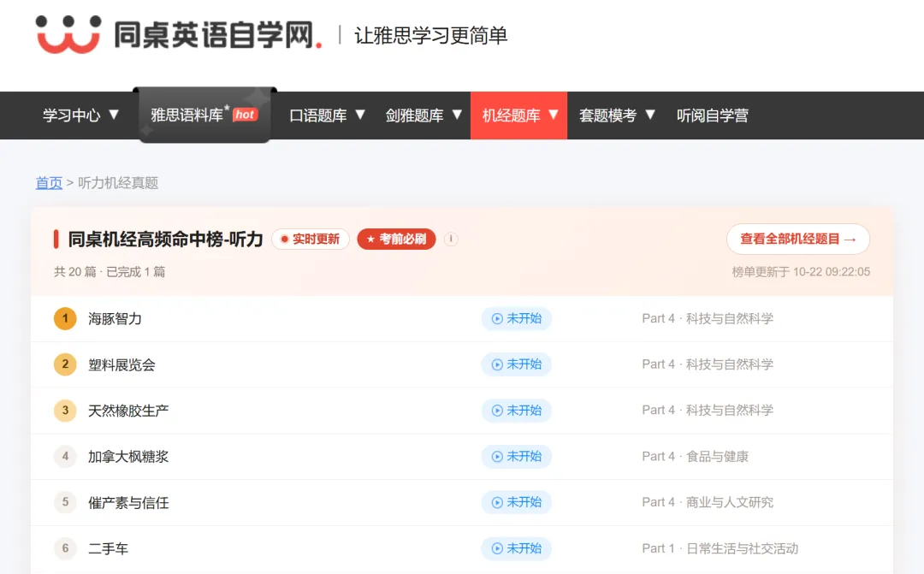Click the play icon in 二手车 row
924x574 pixels.
coord(497,548)
